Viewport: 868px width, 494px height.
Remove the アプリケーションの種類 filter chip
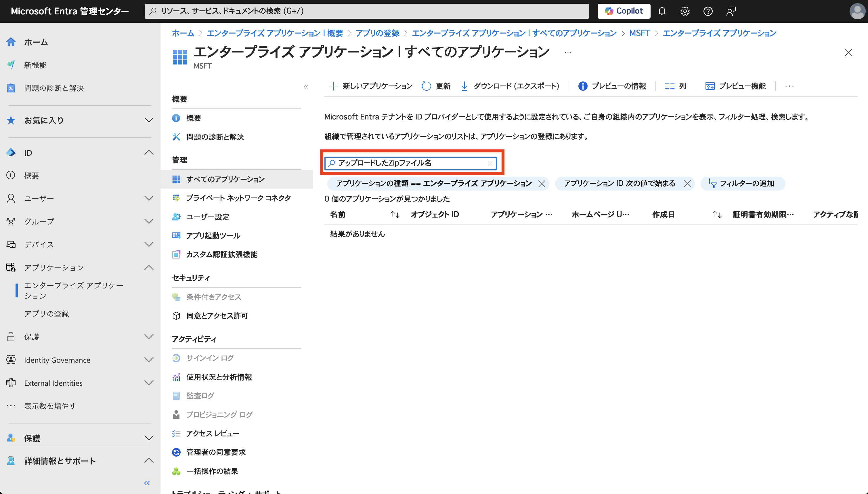(542, 184)
